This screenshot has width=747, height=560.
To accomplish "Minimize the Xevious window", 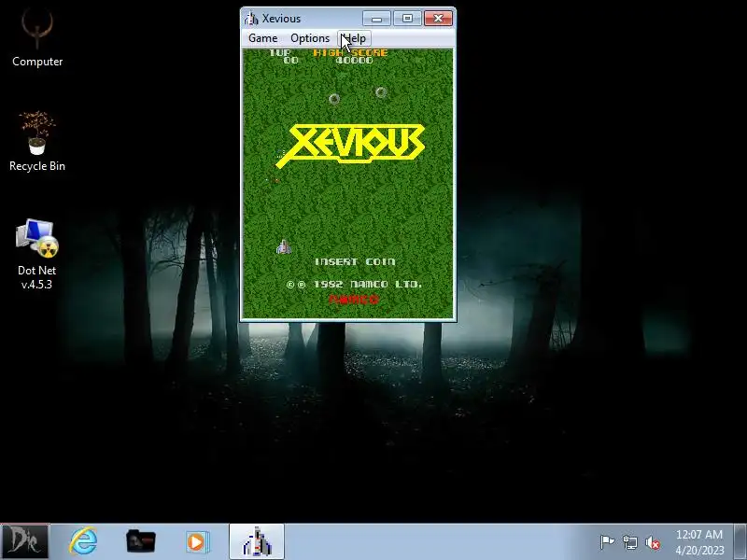I will (x=376, y=18).
